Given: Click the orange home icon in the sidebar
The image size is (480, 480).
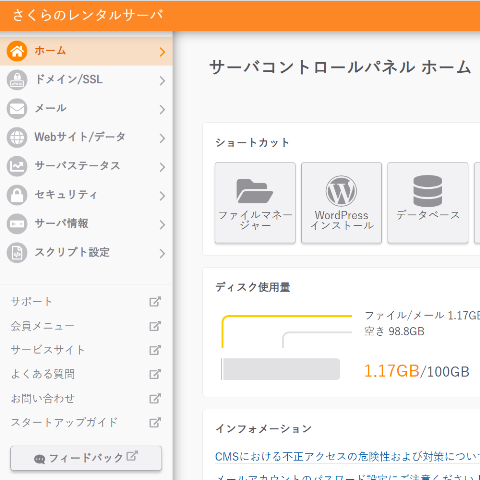Looking at the screenshot, I should (x=17, y=51).
